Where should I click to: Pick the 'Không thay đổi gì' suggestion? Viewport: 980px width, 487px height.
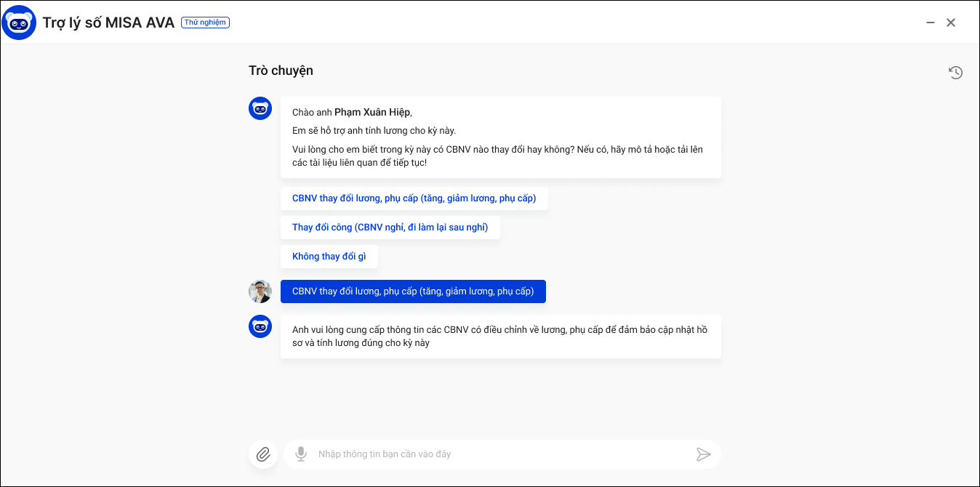329,257
